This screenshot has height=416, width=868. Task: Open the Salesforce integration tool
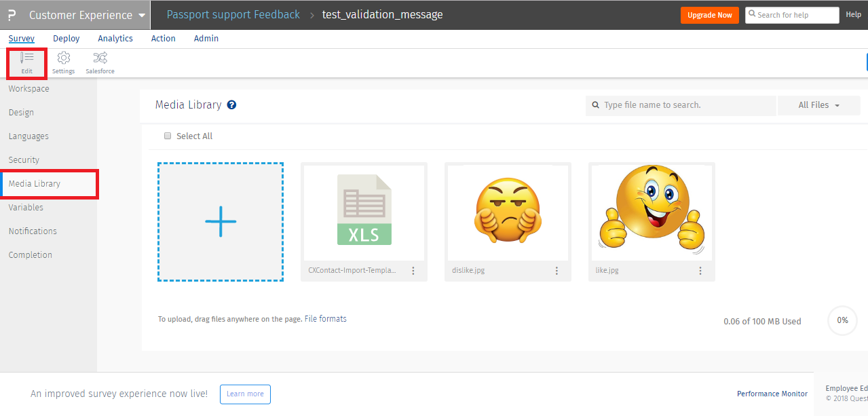coord(100,62)
